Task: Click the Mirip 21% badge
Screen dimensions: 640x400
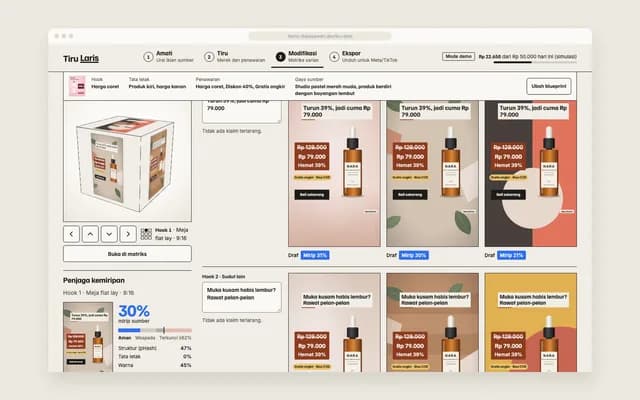Action: [511, 255]
